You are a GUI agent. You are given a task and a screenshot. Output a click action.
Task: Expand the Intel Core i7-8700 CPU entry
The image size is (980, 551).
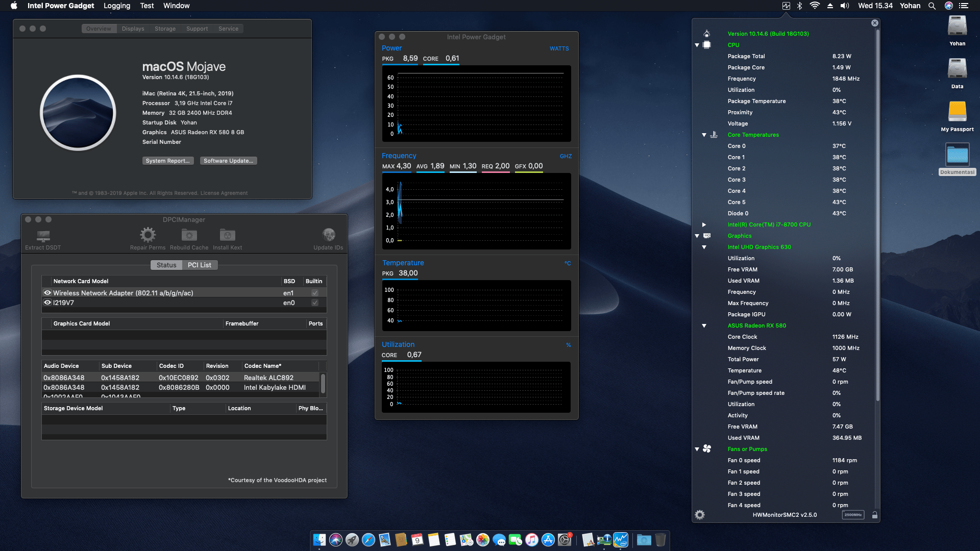tap(704, 224)
